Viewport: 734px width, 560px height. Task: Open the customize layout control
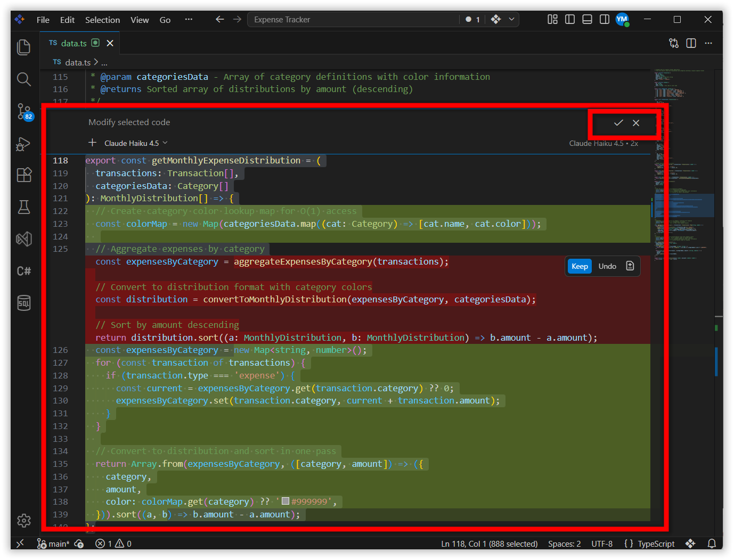tap(552, 20)
